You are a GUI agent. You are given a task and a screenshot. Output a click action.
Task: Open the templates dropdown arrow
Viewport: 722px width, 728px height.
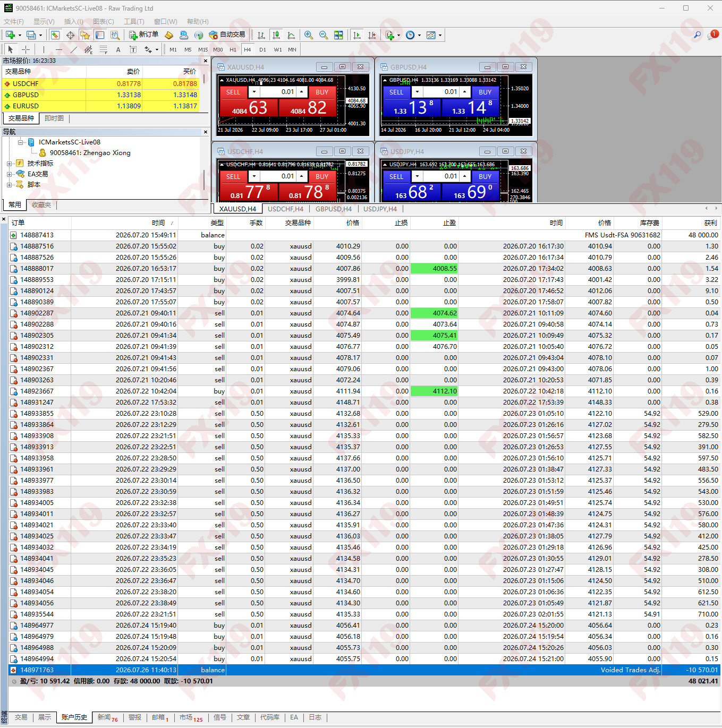pos(440,36)
